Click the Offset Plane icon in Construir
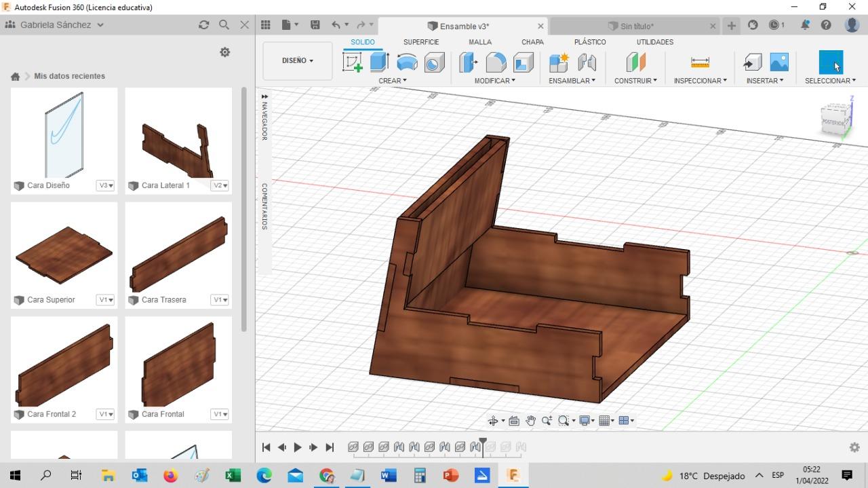 [x=635, y=62]
